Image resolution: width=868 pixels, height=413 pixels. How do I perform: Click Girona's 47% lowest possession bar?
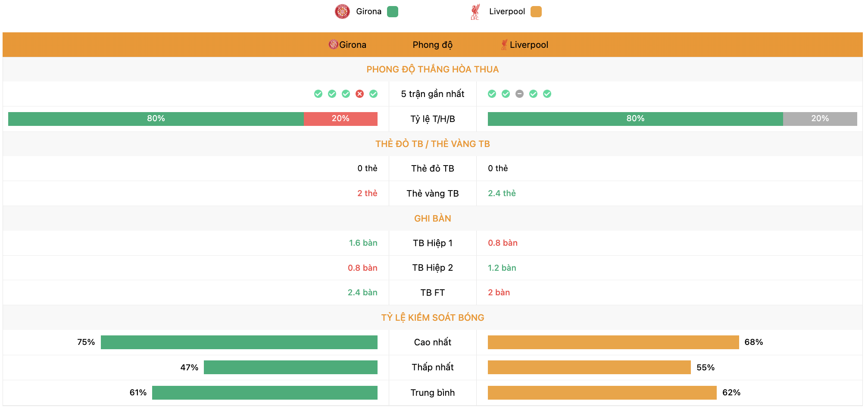290,367
